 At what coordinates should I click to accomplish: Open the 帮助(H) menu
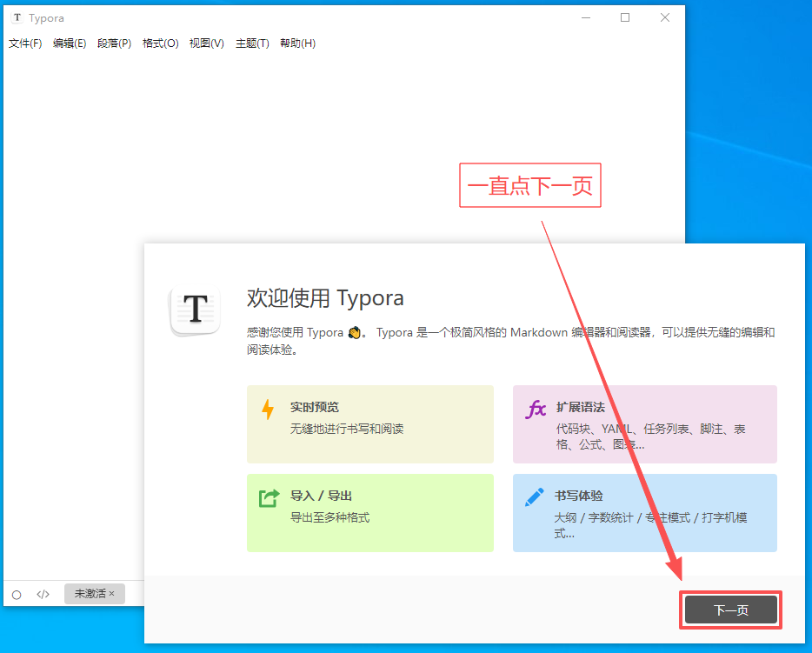coord(298,43)
